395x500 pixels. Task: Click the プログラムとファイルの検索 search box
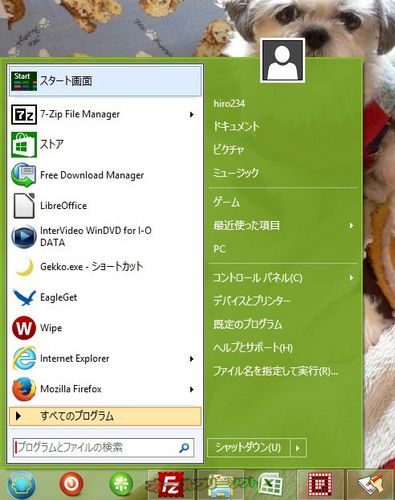coord(103,448)
